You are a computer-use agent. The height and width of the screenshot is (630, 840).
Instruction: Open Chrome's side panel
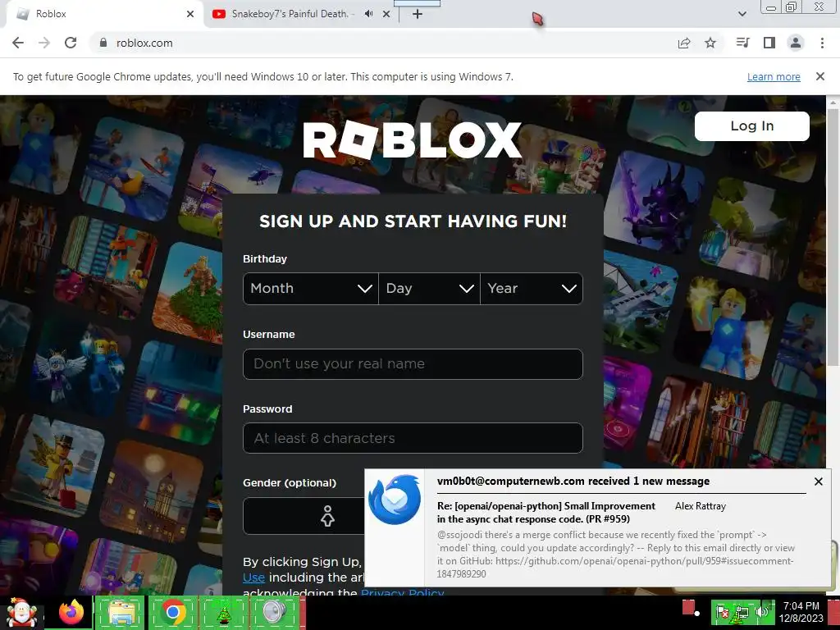point(769,43)
